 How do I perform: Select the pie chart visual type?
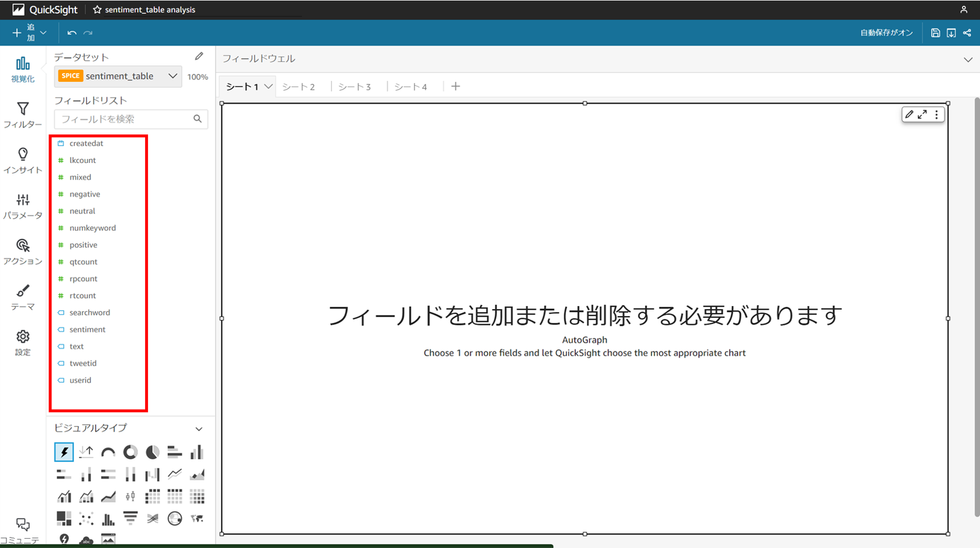tap(152, 452)
